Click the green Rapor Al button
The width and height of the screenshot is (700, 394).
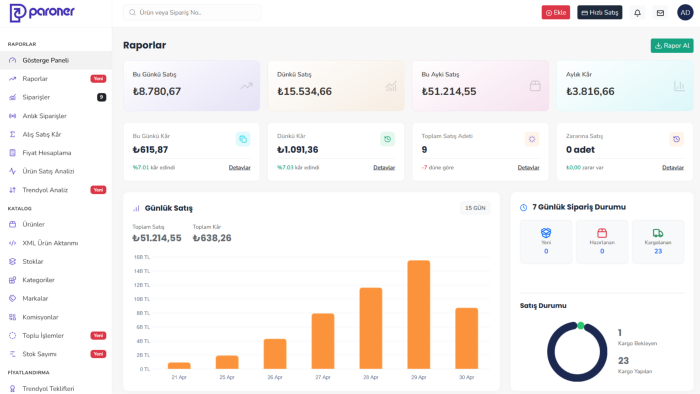coord(672,46)
